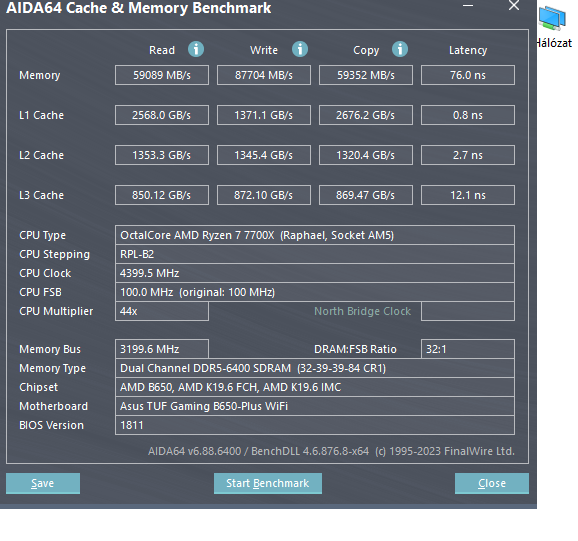Click the CPU Type field OctalCore AMD Ryzen

pyautogui.click(x=315, y=235)
